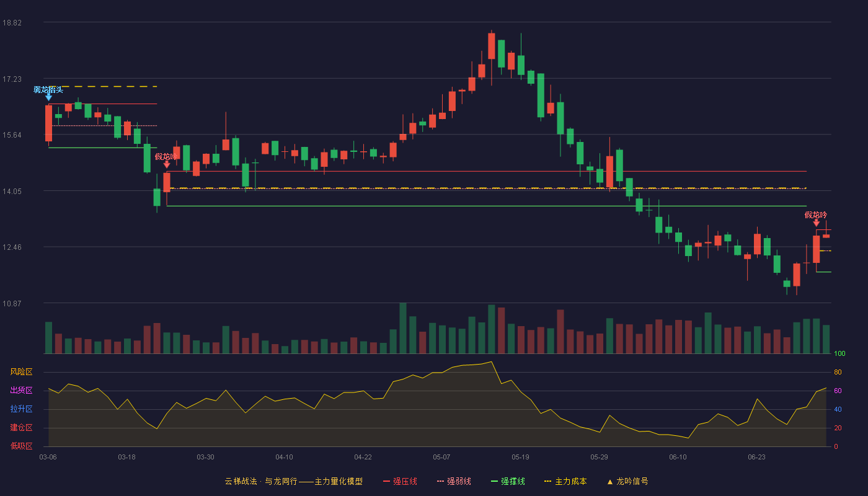Click the red 假龙吟 arrow at chart's right end
868x496 pixels.
click(x=816, y=223)
